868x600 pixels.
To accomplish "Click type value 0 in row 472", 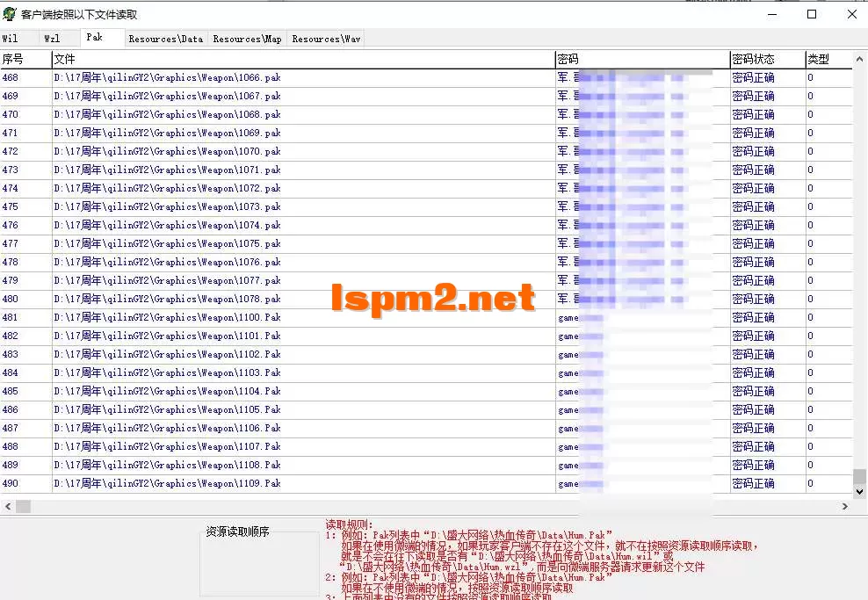I will 810,151.
